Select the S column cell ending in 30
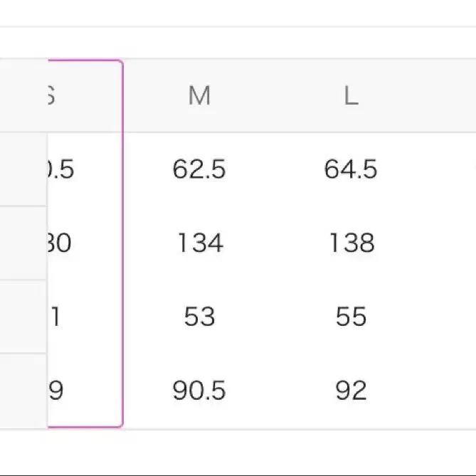Screen dimensions: 476x476 coord(60,243)
